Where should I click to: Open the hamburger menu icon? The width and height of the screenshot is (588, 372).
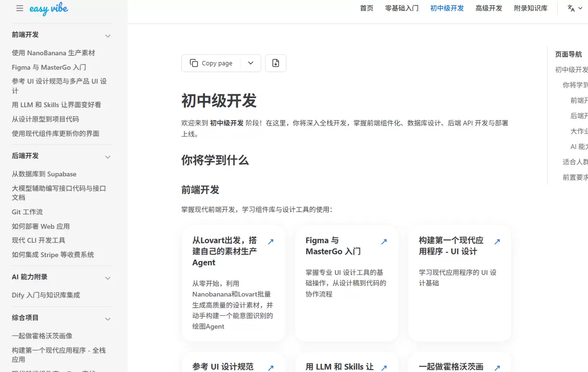(x=19, y=8)
